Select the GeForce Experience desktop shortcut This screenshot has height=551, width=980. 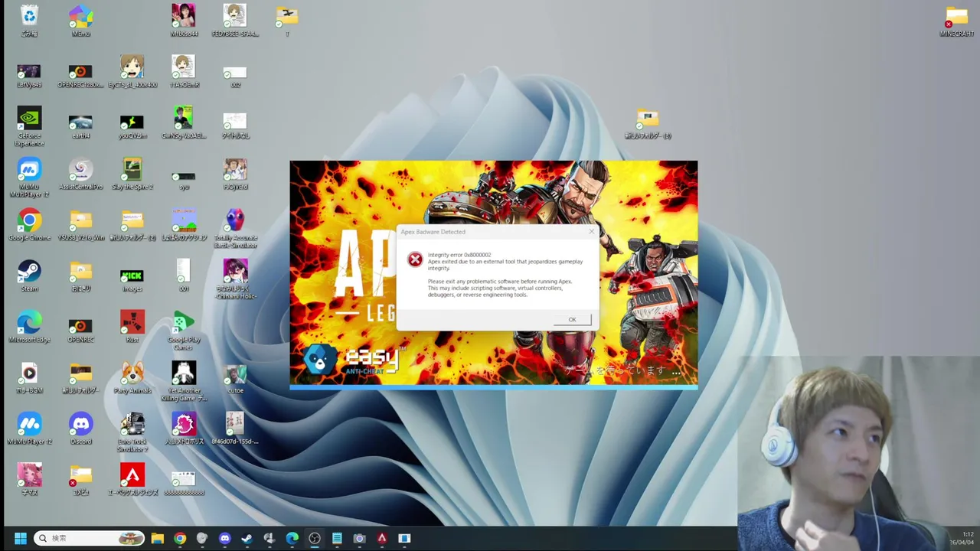(x=29, y=126)
